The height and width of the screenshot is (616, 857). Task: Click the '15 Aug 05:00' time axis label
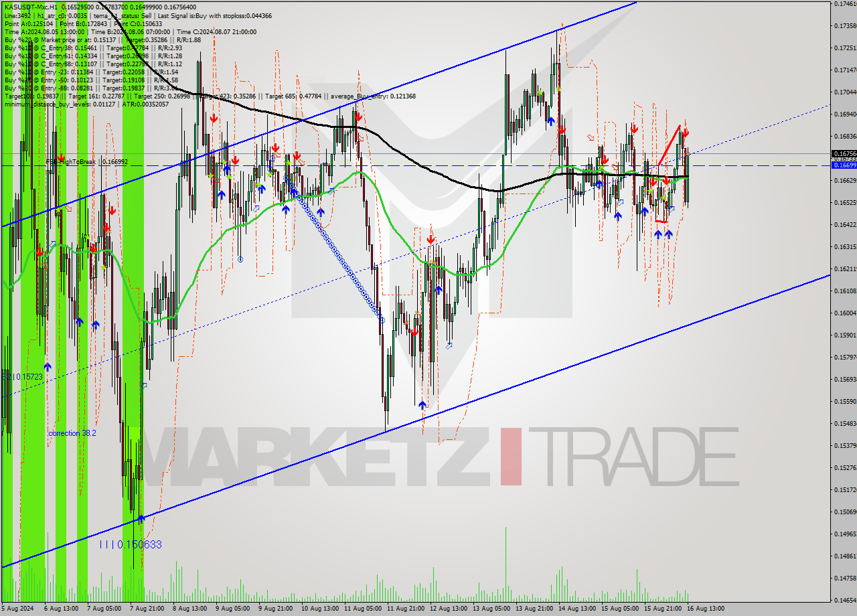click(620, 609)
